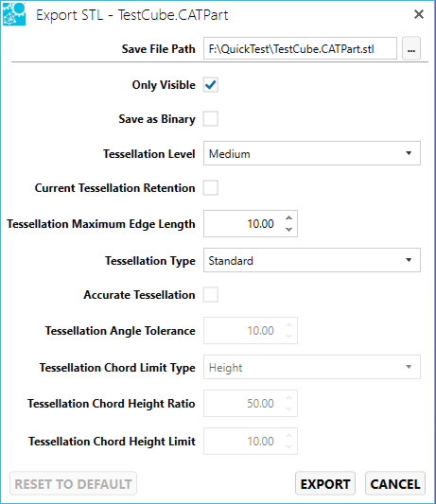Viewport: 436px width, 504px height.
Task: Click the Tessellation Chord Height Limit field
Action: point(251,441)
